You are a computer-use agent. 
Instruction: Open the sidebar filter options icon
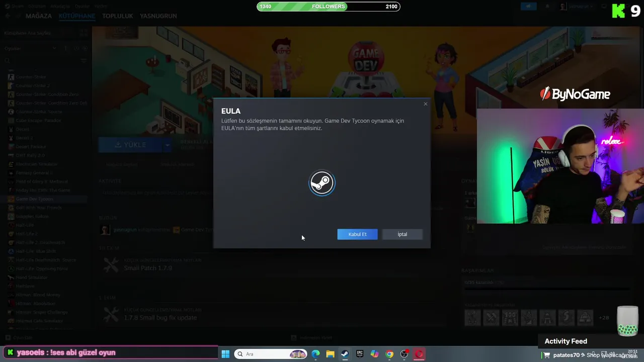coord(84,61)
